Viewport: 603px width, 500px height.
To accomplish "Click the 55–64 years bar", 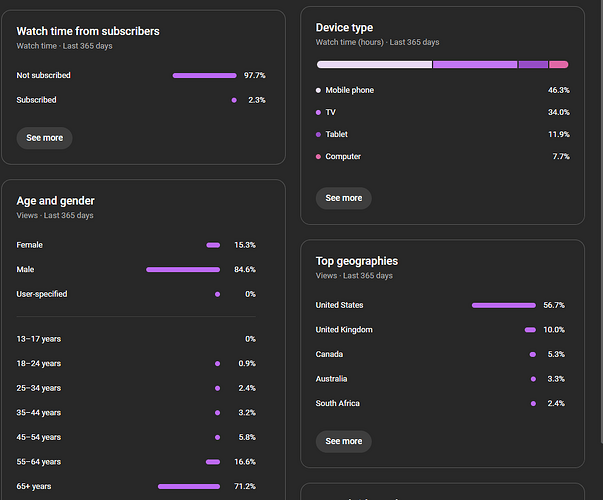I will [213, 462].
